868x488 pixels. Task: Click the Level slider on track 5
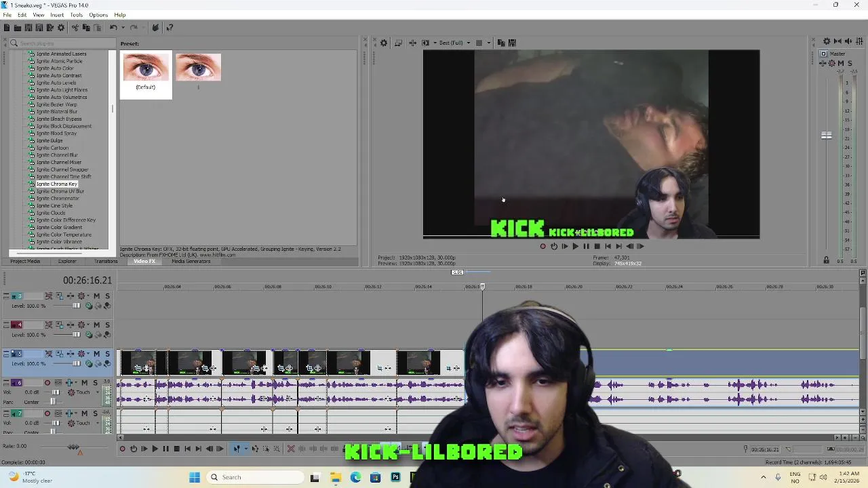[x=76, y=363]
